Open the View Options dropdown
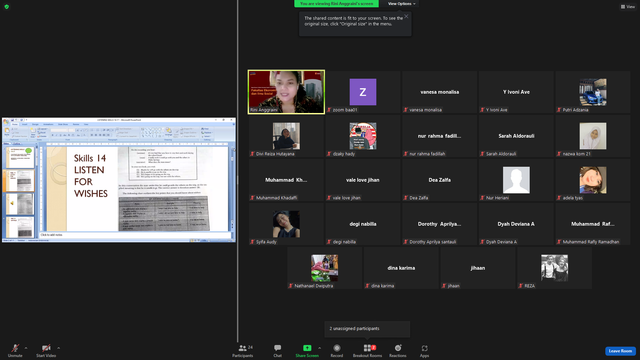The image size is (640, 360). pyautogui.click(x=402, y=4)
